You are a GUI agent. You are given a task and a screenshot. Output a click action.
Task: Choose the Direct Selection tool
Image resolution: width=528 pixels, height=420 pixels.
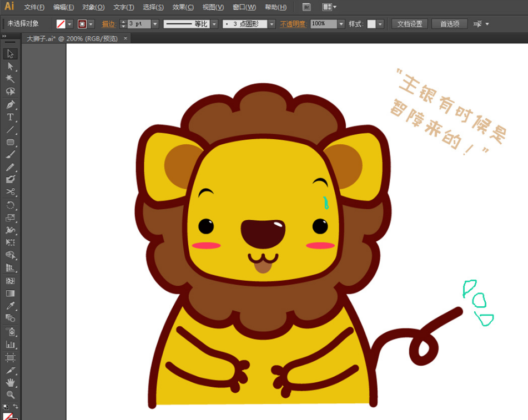10,66
